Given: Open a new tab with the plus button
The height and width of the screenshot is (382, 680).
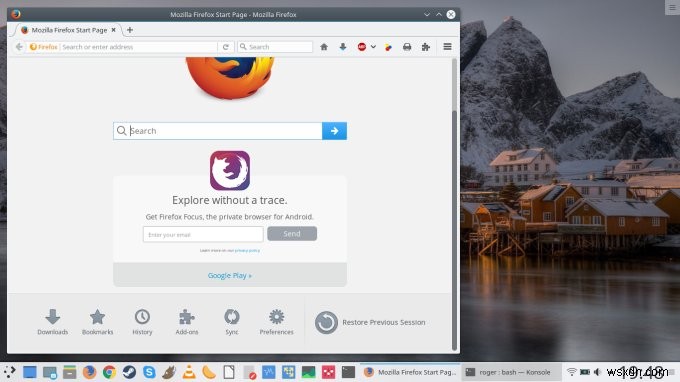Looking at the screenshot, I should (x=130, y=30).
